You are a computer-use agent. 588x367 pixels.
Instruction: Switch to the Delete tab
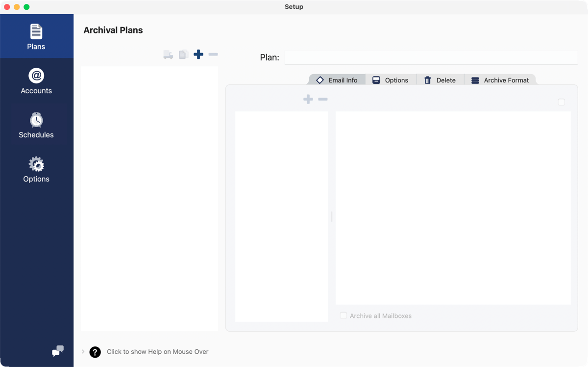coord(440,79)
